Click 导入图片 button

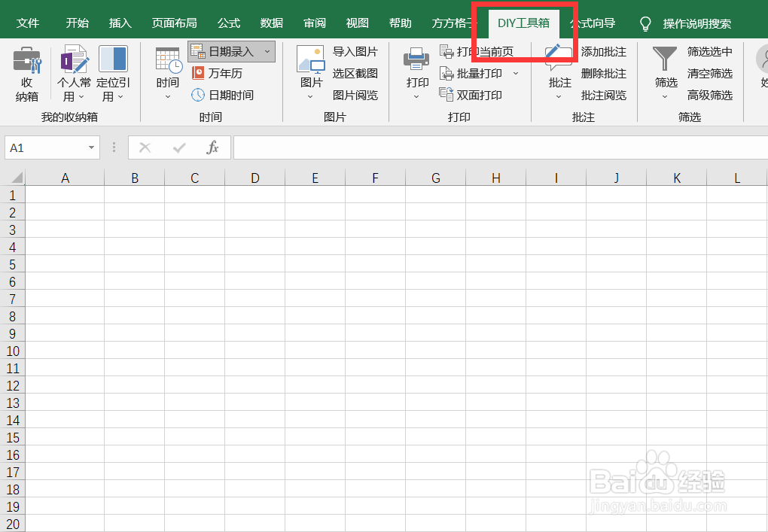click(x=355, y=51)
